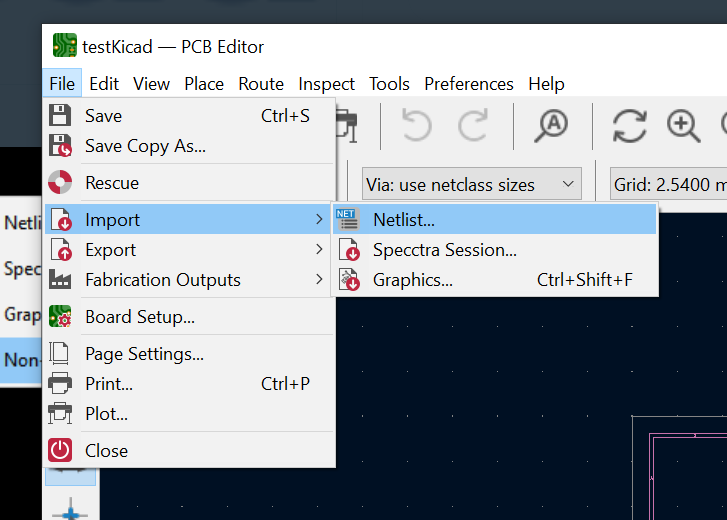727x520 pixels.
Task: Click the Save Copy As icon
Action: 60,146
